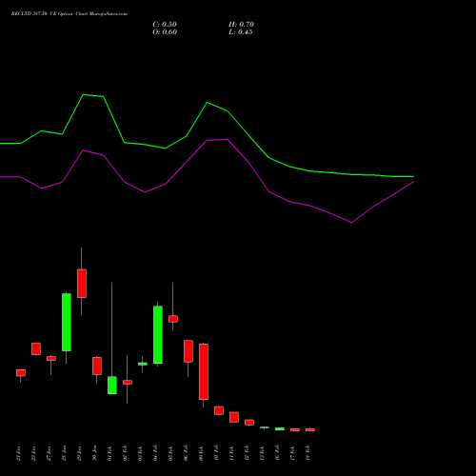Screen dimensions: 476x476
Task: Click the red candle above 21 Jan
Action: click(21, 372)
